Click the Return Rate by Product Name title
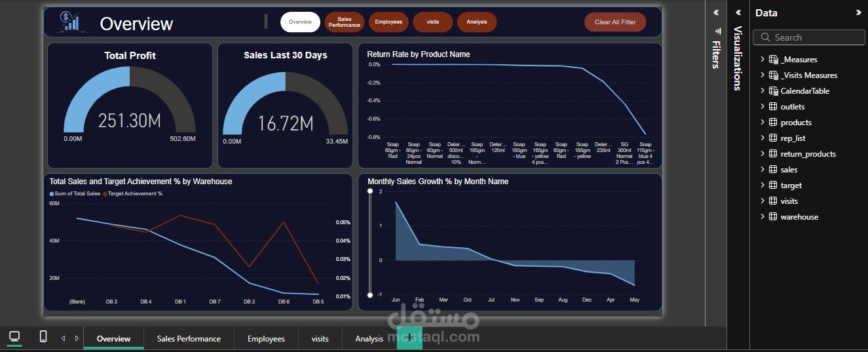This screenshot has height=352, width=868. point(419,54)
